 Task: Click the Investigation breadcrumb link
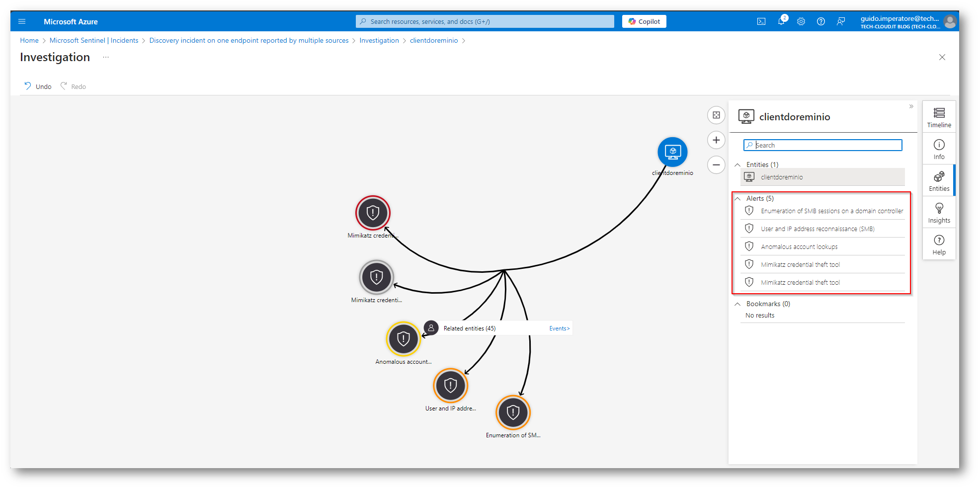pos(379,40)
